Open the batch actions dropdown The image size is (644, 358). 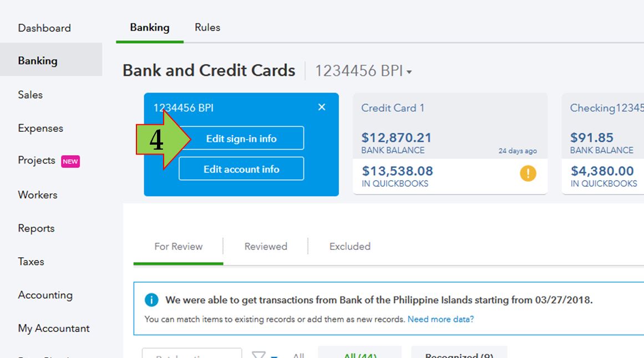pyautogui.click(x=191, y=354)
